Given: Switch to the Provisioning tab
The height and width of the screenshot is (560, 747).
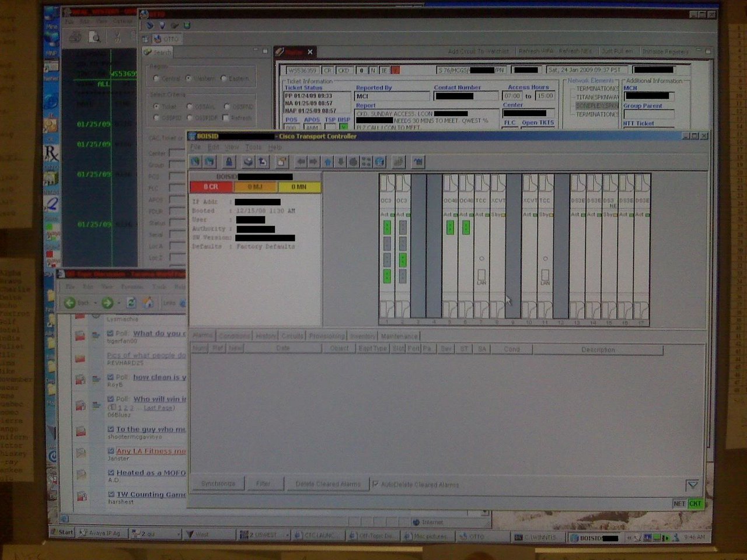Looking at the screenshot, I should tap(327, 336).
